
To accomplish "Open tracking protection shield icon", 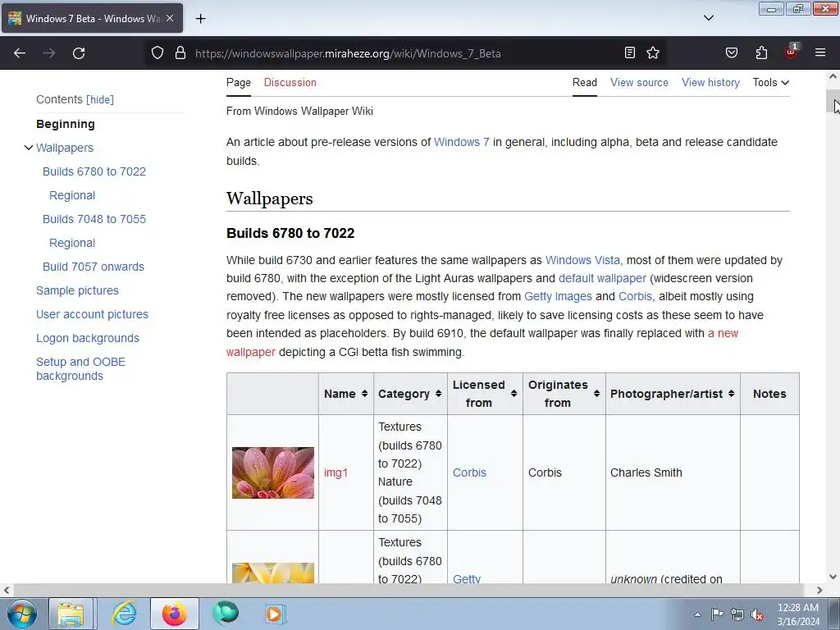I will 157,53.
